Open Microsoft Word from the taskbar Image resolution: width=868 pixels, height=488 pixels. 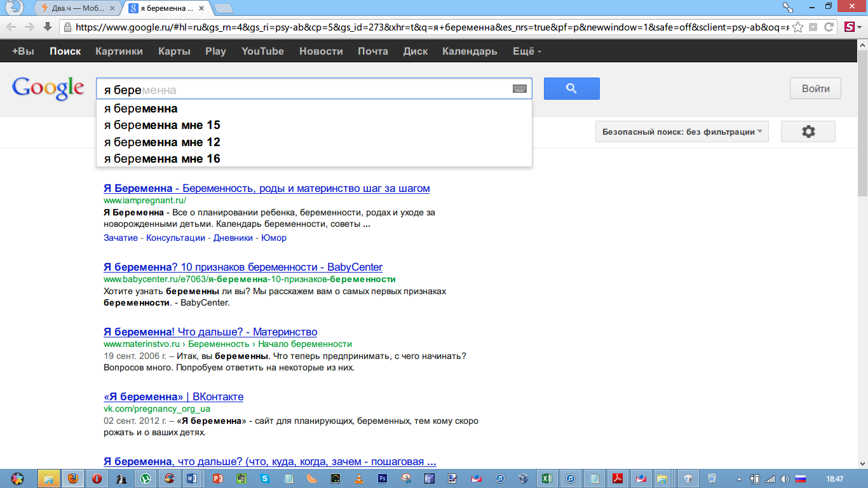tap(193, 478)
